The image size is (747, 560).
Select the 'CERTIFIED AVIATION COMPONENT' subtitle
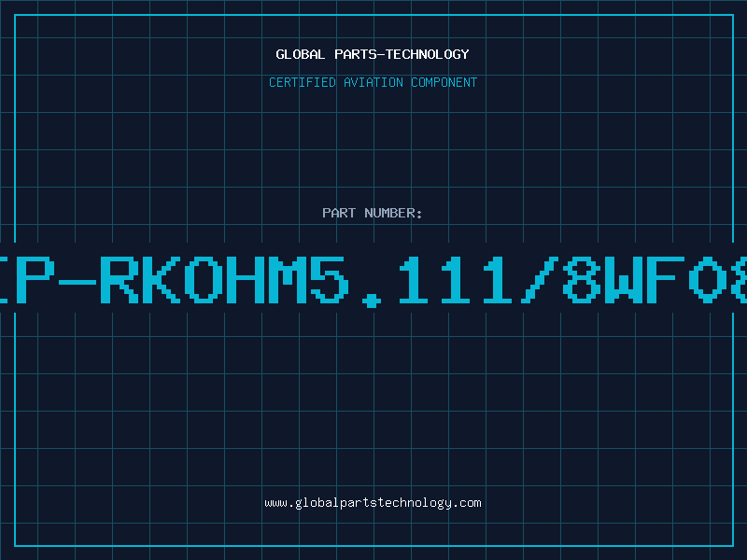tap(373, 82)
